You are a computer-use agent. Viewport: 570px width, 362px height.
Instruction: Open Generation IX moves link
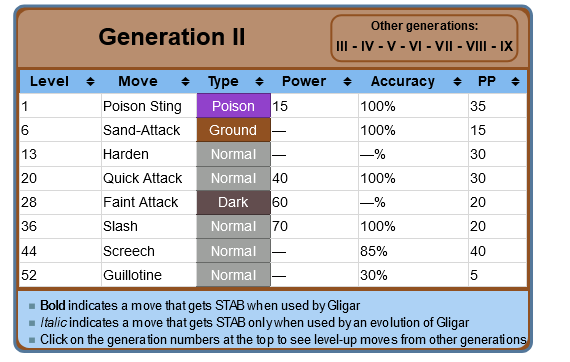[506, 47]
